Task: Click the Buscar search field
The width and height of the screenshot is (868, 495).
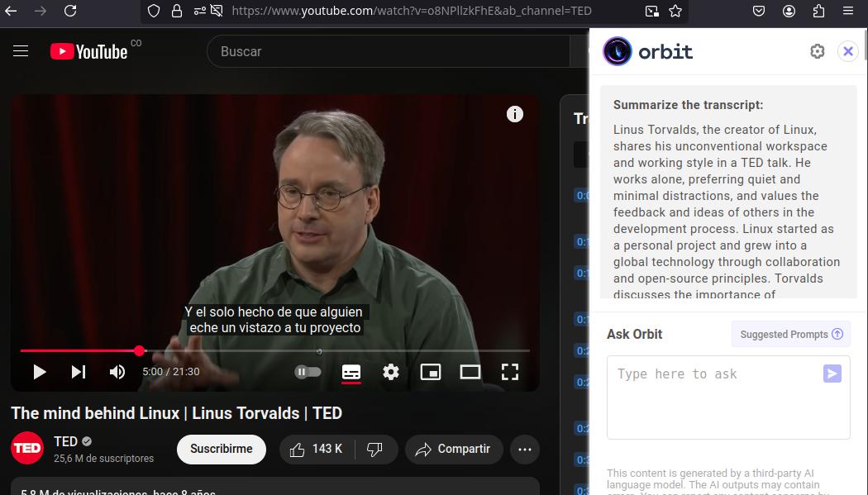Action: (x=388, y=51)
